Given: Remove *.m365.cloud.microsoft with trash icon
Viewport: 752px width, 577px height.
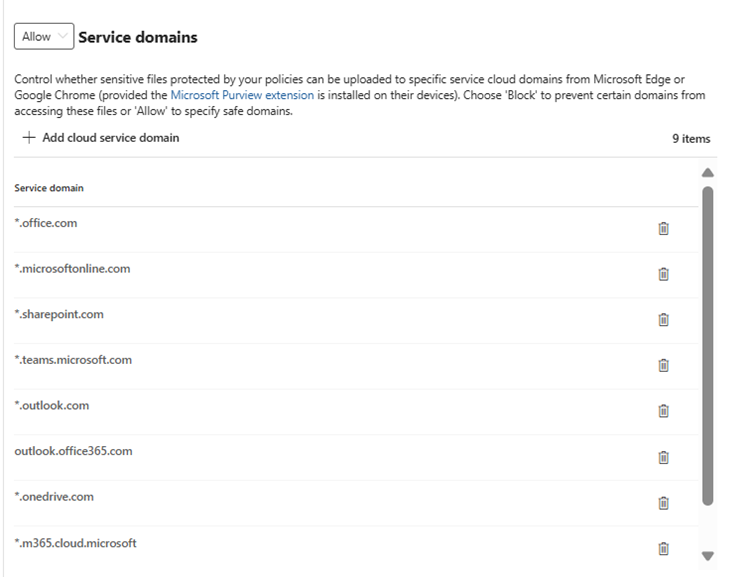Looking at the screenshot, I should click(x=663, y=548).
